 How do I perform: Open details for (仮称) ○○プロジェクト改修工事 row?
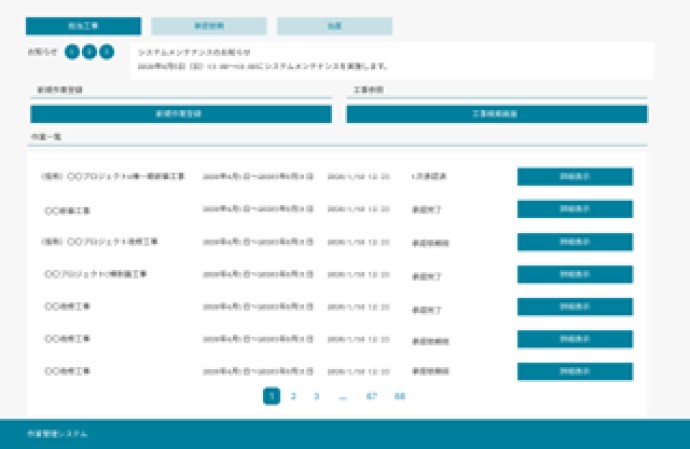tap(575, 242)
